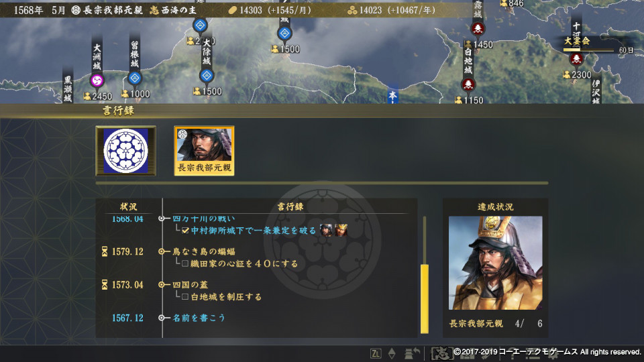This screenshot has height=362, width=644.
Task: Toggle checkbox for 白地城を制圧する
Action: point(185,297)
